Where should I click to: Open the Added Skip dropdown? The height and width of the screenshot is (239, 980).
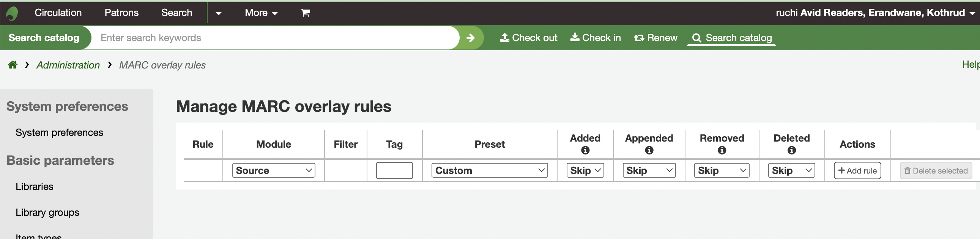pyautogui.click(x=585, y=170)
